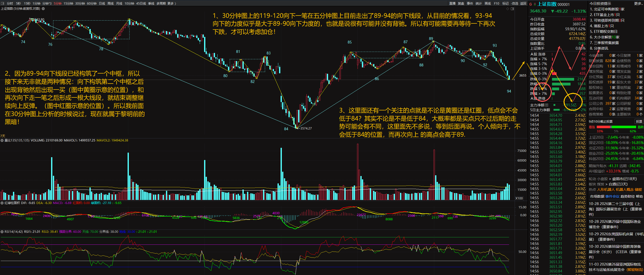Click the diamond icon at the chart's top right

[508, 9]
